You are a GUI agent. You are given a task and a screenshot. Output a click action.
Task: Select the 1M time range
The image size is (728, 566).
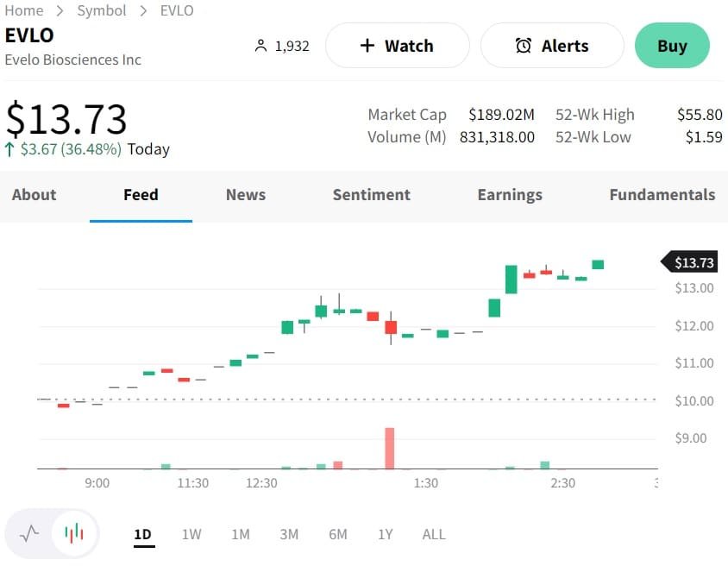241,534
